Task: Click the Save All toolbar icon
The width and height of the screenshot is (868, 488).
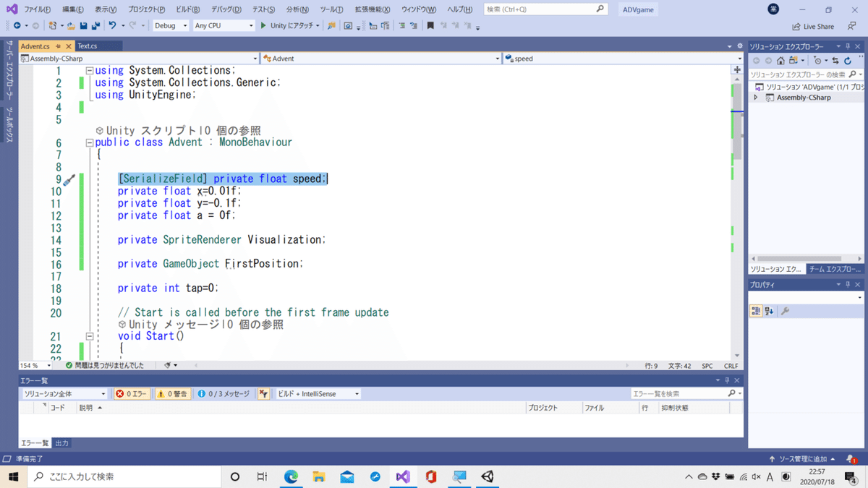Action: point(95,25)
